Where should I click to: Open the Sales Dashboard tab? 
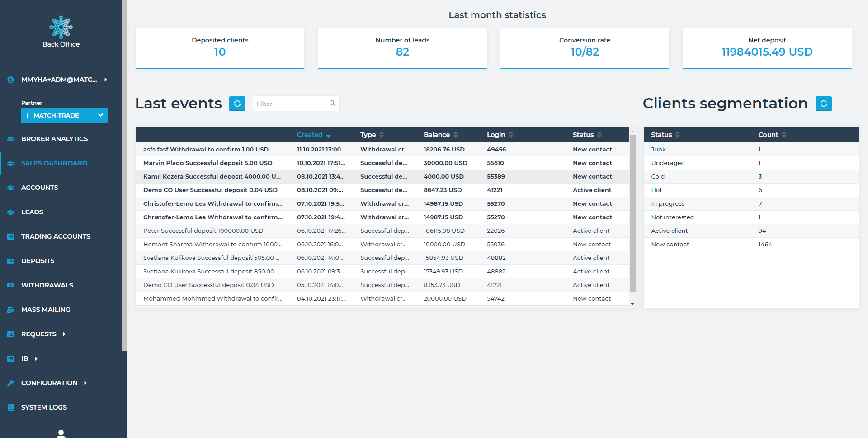(x=54, y=163)
